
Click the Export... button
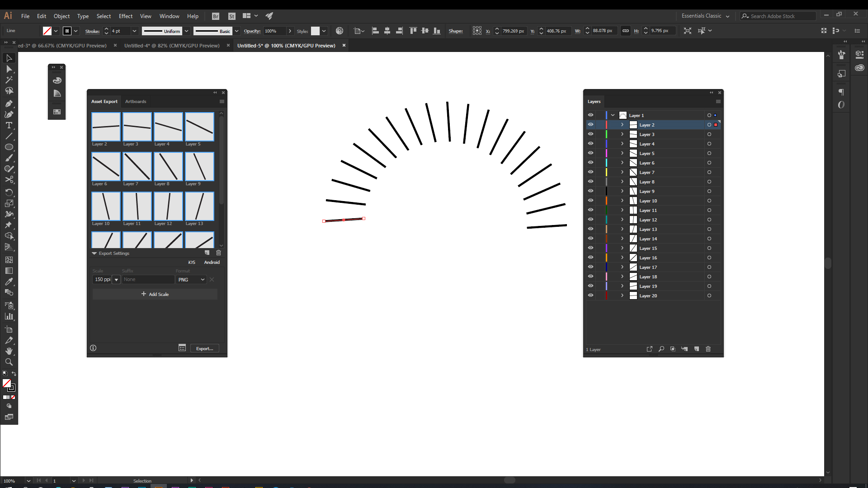pyautogui.click(x=205, y=348)
